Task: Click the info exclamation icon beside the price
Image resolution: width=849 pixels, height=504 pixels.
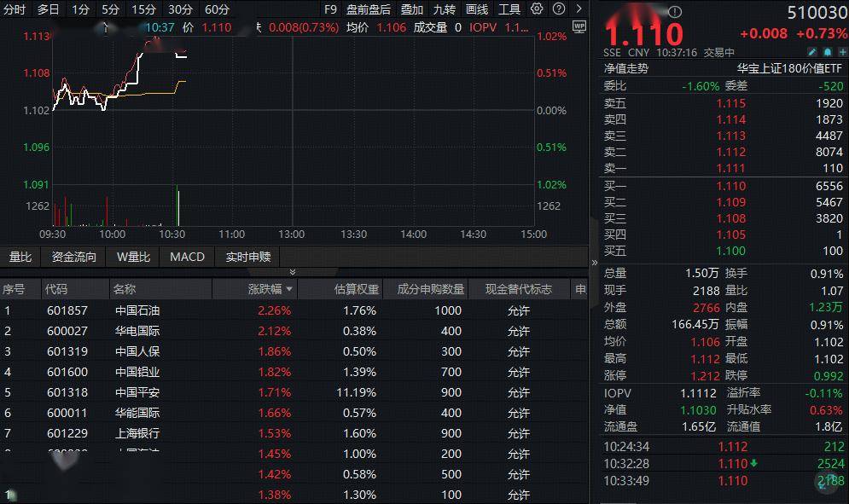Action: [676, 12]
